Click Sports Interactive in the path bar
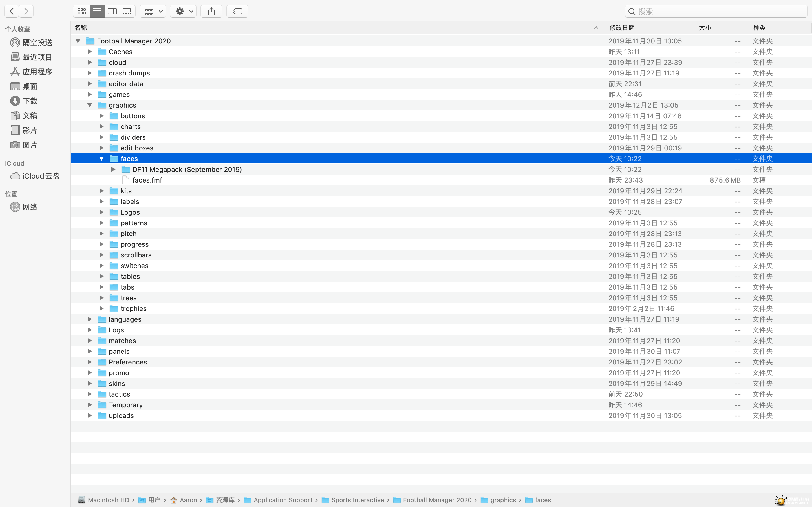Image resolution: width=812 pixels, height=507 pixels. (x=357, y=500)
